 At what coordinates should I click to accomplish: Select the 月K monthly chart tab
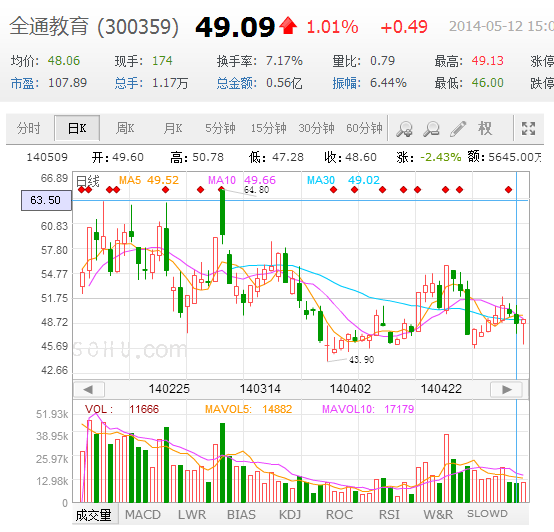(173, 128)
